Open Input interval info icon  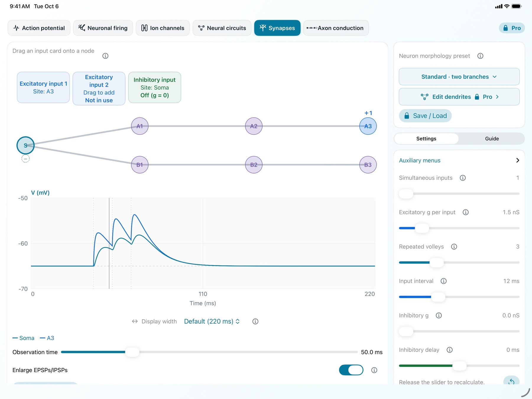pos(444,281)
